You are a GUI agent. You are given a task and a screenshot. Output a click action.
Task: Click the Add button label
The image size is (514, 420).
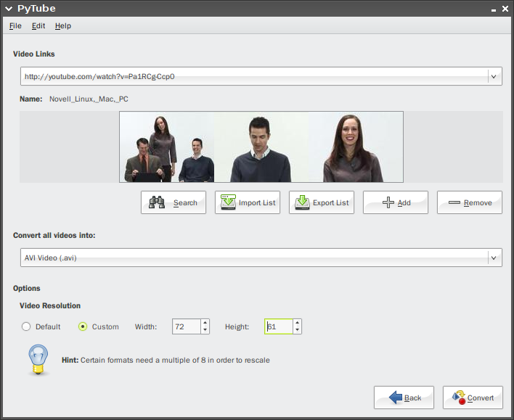coord(404,203)
